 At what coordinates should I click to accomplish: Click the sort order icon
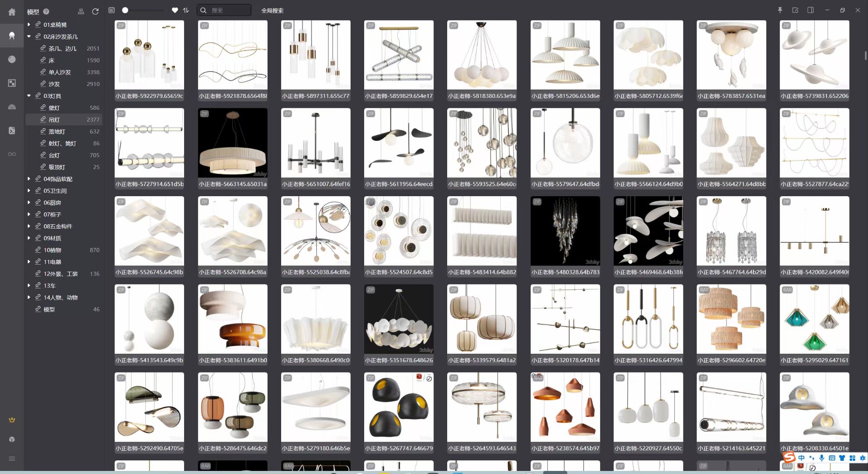186,10
